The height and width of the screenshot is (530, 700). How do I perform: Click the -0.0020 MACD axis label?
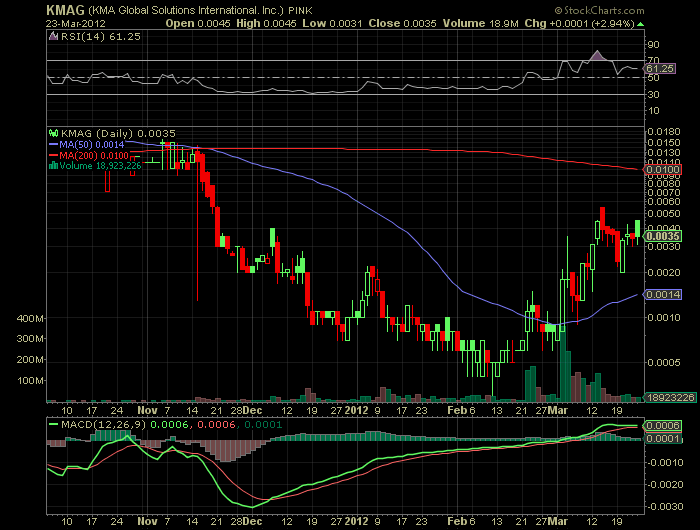665,484
